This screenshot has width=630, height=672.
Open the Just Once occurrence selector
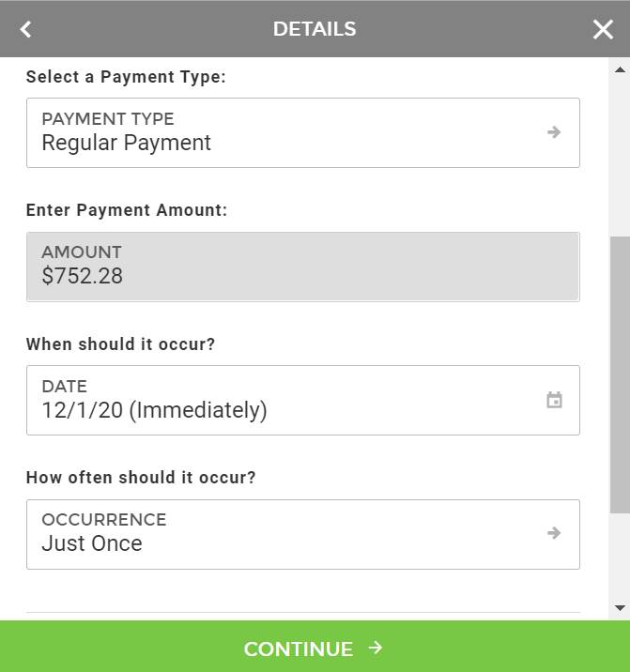(303, 534)
